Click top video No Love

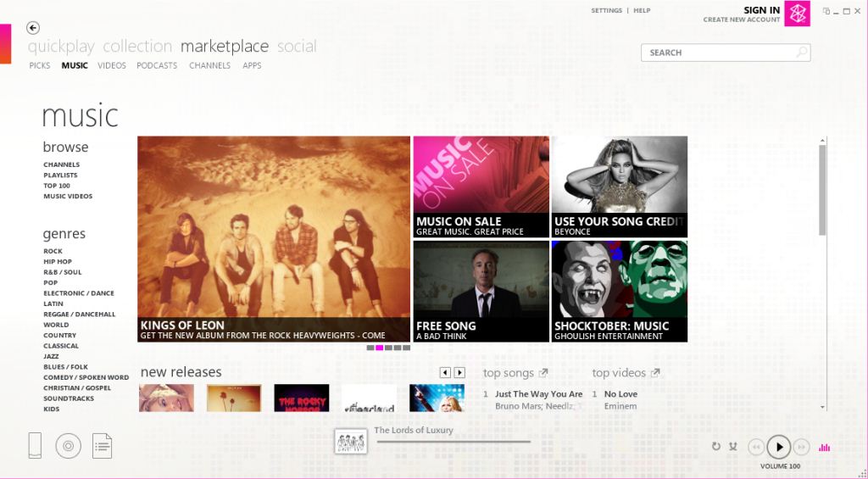click(620, 394)
